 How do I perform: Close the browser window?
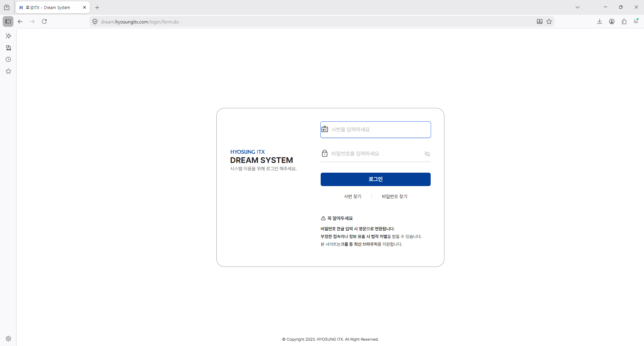coord(636,7)
